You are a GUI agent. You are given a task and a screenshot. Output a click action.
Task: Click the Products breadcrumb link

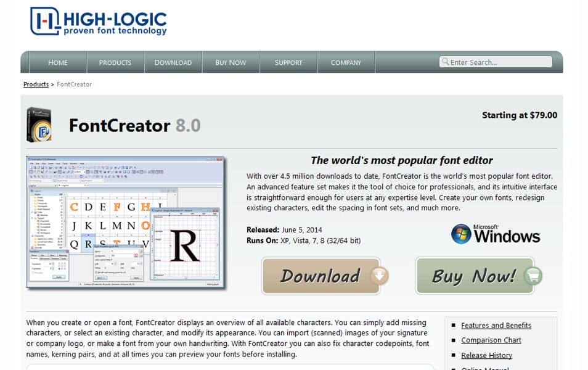pos(35,84)
